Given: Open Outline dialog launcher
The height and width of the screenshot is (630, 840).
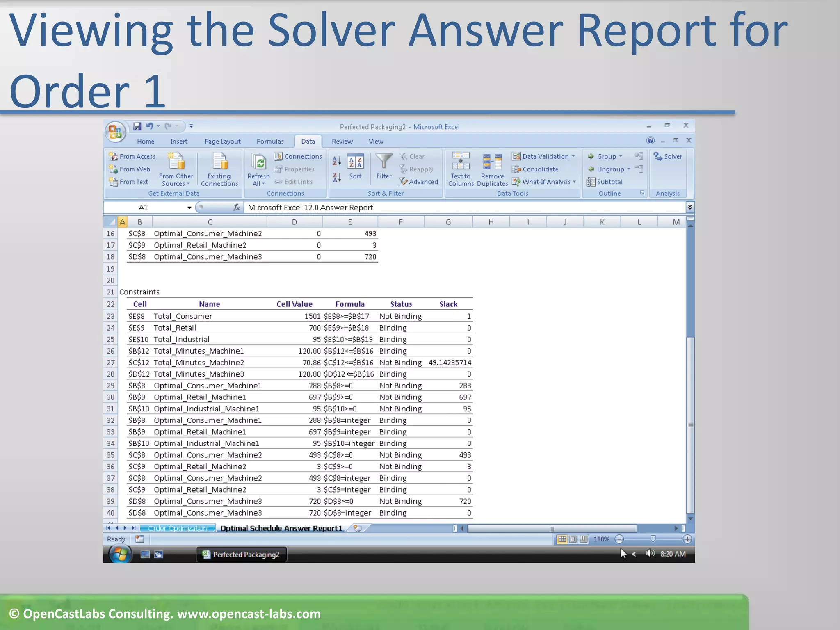Looking at the screenshot, I should 642,193.
